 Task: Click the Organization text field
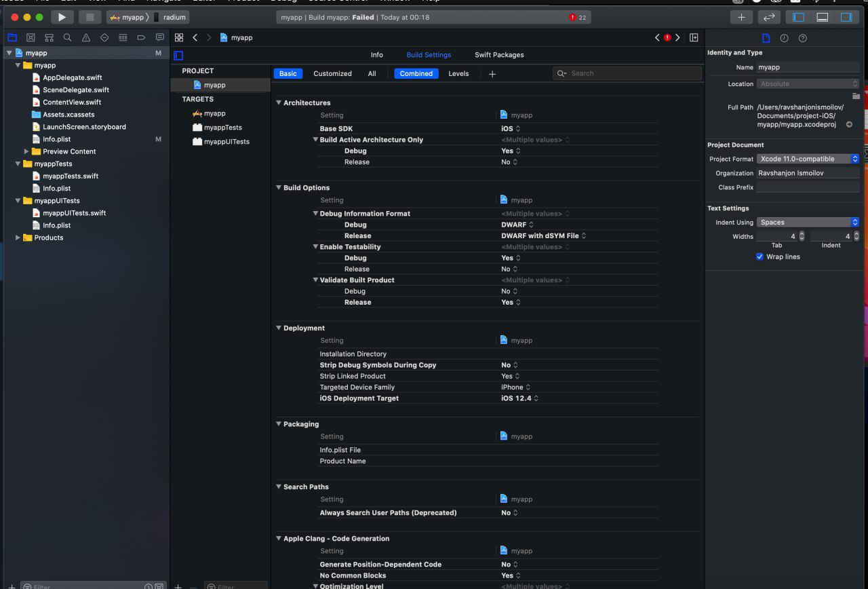pyautogui.click(x=808, y=173)
